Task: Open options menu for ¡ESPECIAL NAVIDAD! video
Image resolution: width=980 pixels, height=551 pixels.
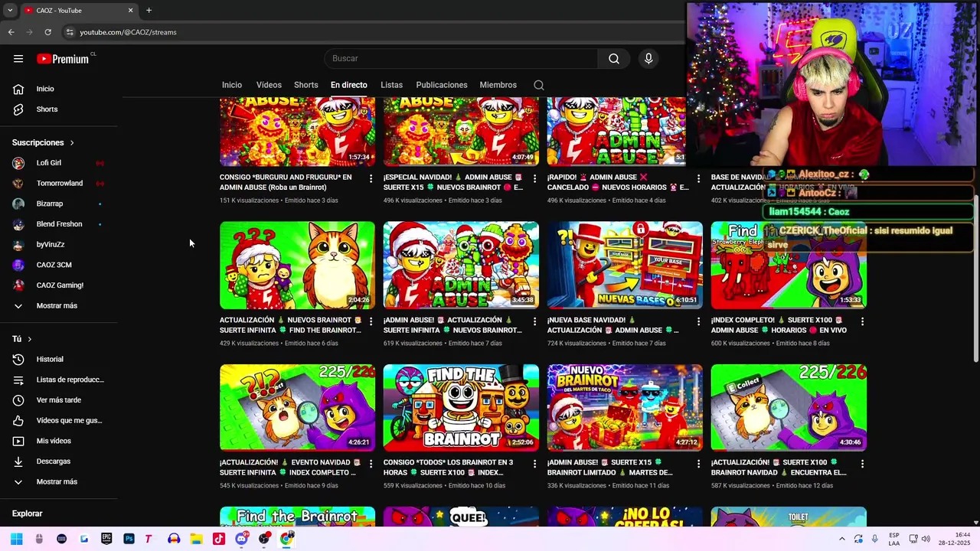Action: click(534, 178)
